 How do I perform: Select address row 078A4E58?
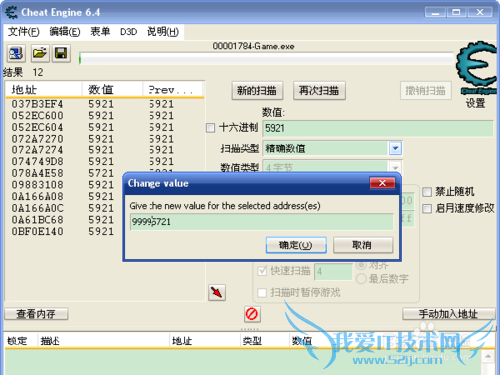37,173
